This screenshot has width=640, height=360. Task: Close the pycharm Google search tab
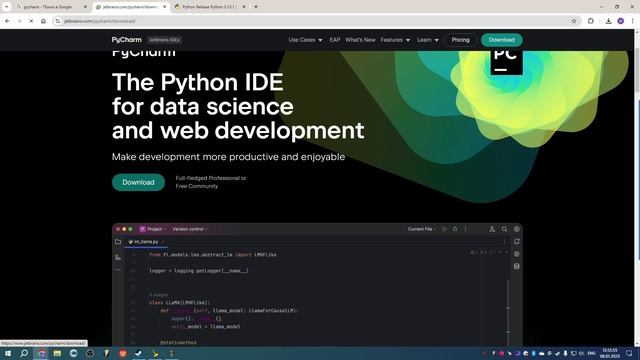(85, 7)
